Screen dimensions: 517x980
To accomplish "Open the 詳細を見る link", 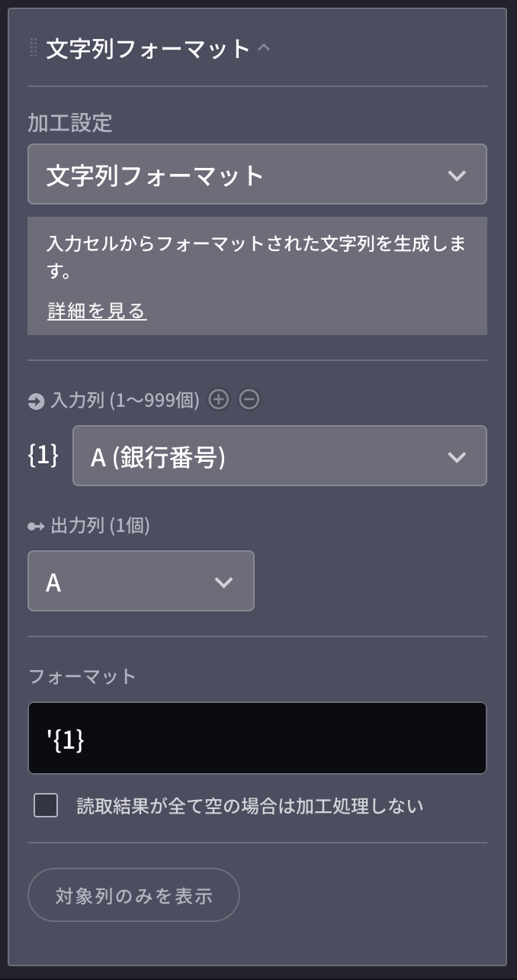I will [97, 311].
